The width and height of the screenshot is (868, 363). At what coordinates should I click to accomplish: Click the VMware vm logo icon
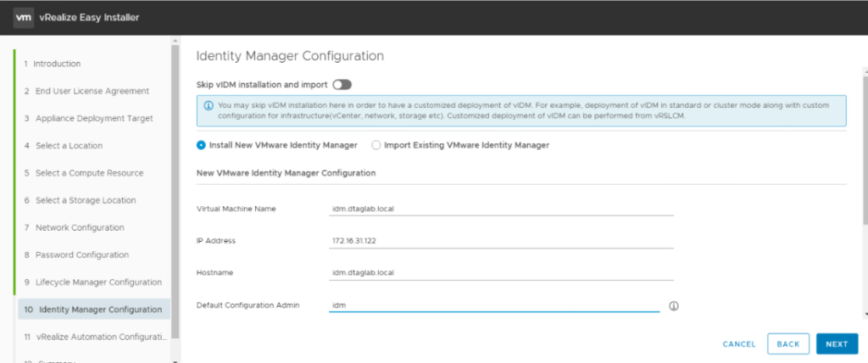tap(24, 17)
